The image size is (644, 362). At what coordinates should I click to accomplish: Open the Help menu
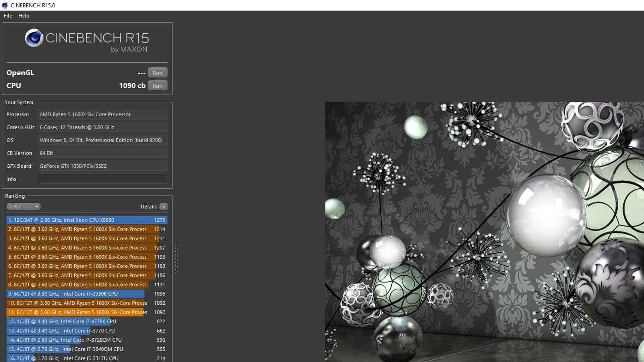(24, 16)
